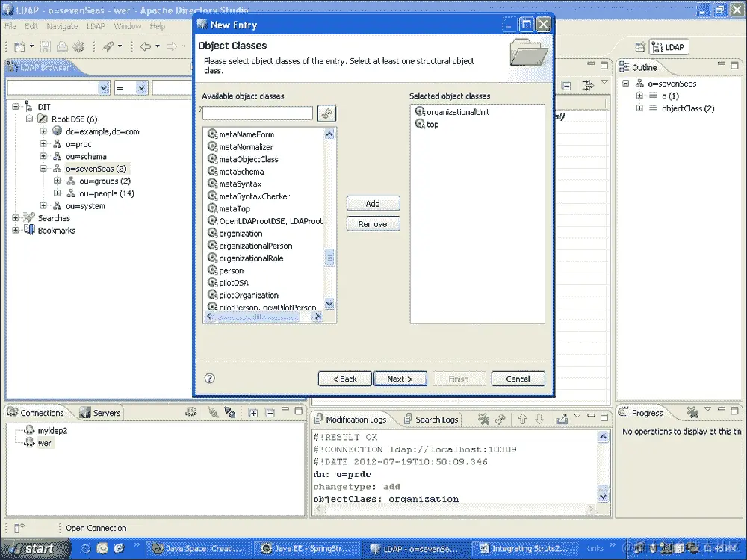The height and width of the screenshot is (560, 747).
Task: Expand objectClass (2) in Outline
Action: point(640,108)
